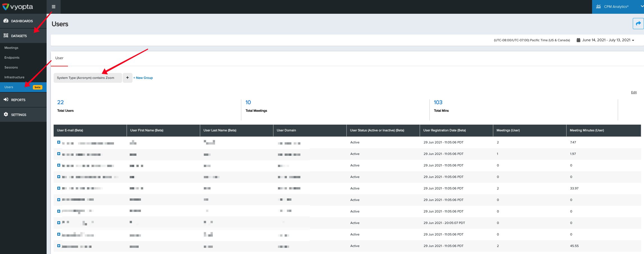Add a filter with the plus button
Screen dimensions: 644x254
click(x=127, y=78)
